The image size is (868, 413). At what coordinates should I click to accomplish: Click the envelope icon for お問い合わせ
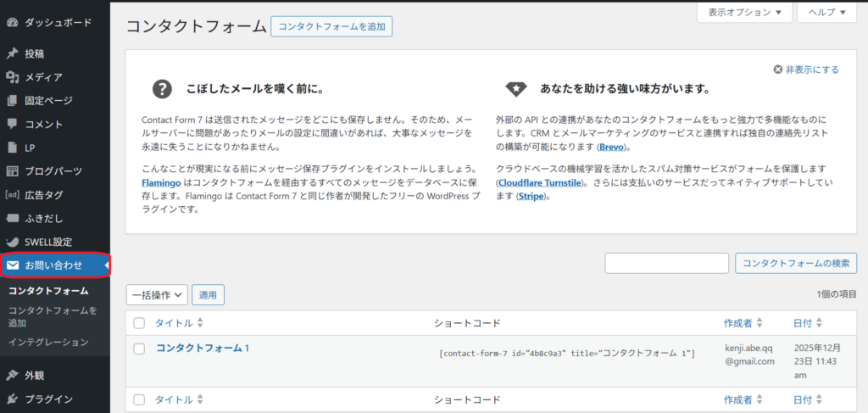point(13,265)
